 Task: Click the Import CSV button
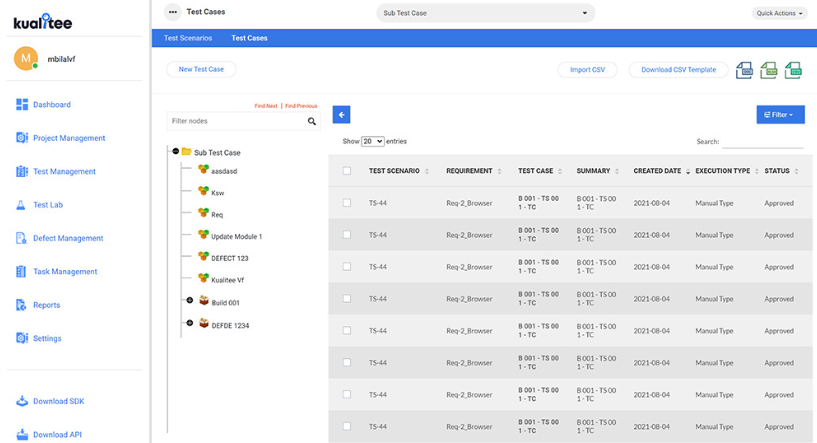[587, 70]
